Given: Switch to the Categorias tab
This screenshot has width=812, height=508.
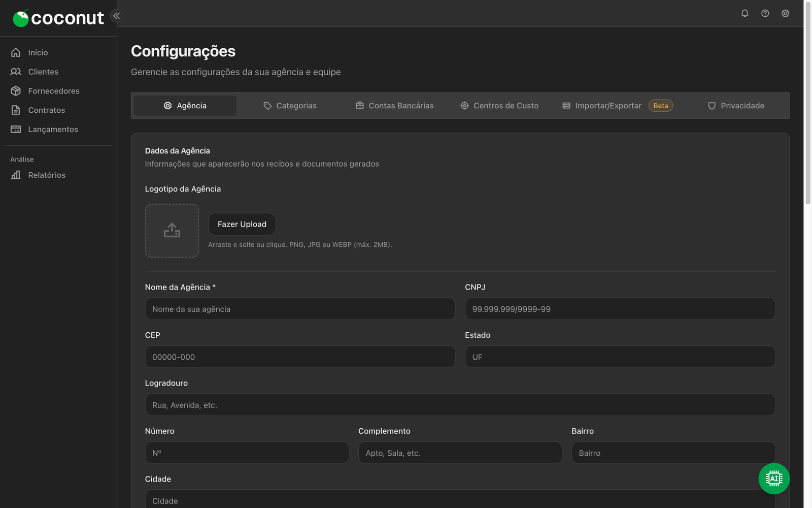Looking at the screenshot, I should point(290,106).
